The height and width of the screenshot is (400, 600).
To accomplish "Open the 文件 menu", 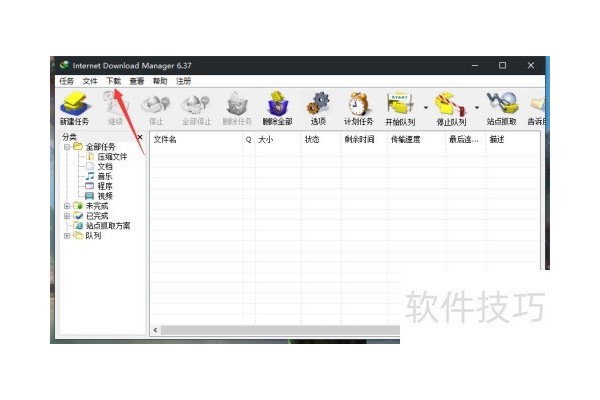I will (x=90, y=81).
